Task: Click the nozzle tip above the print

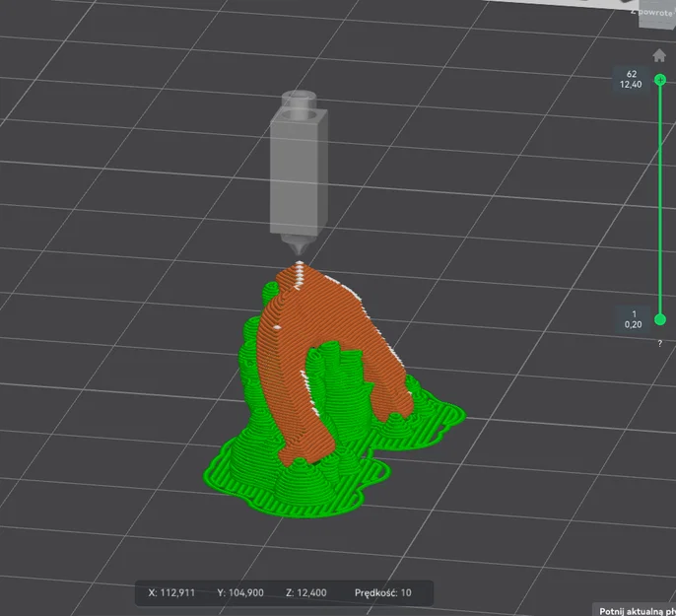Action: pos(299,250)
